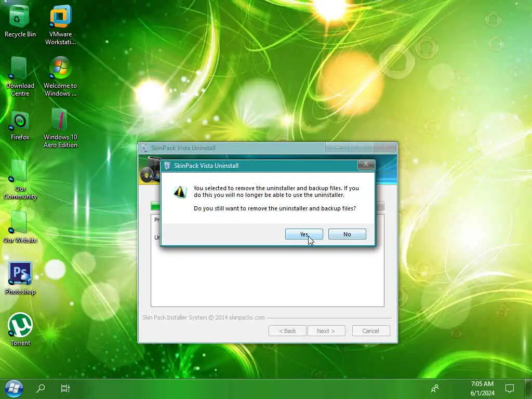The width and height of the screenshot is (532, 399).
Task: Launch VMware Workstation from desktop
Action: pos(60,24)
